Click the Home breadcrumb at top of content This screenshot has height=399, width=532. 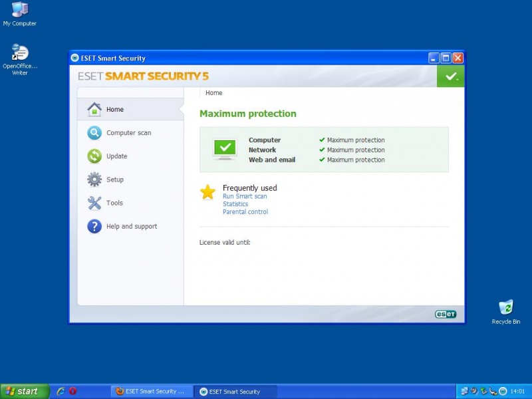click(x=213, y=92)
